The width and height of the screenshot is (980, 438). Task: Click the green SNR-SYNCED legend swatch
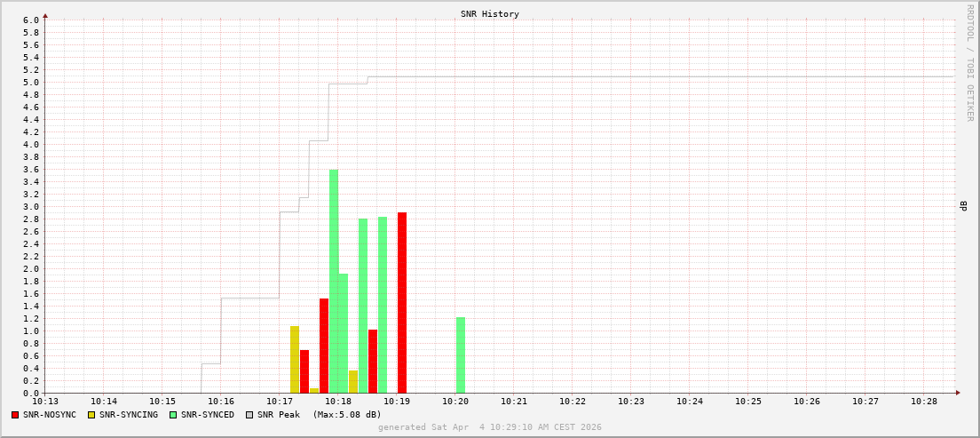point(173,415)
